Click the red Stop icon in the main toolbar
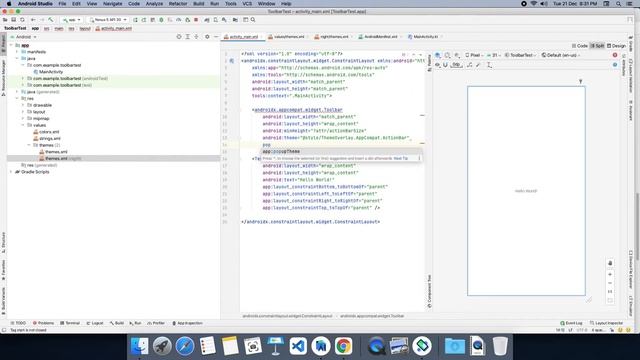 click(196, 20)
